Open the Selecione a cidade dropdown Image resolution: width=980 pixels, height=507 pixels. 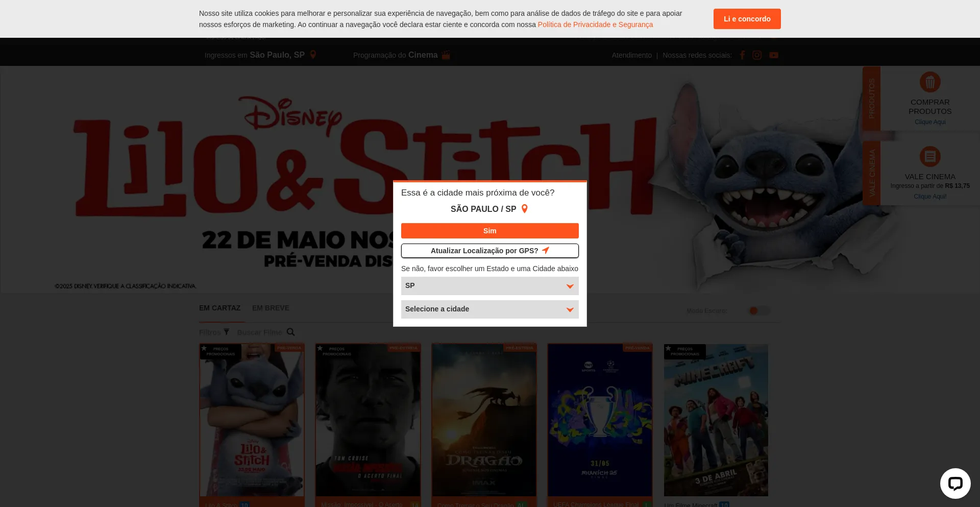pos(490,309)
